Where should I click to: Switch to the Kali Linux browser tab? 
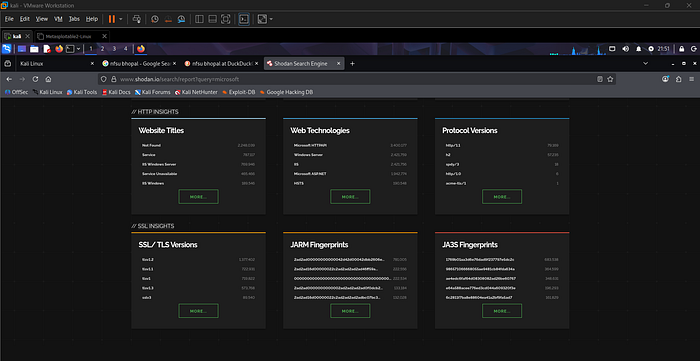tap(57, 64)
